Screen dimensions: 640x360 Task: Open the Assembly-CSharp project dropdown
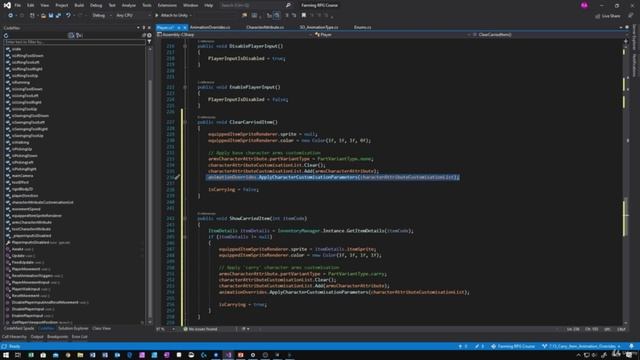tap(235, 35)
